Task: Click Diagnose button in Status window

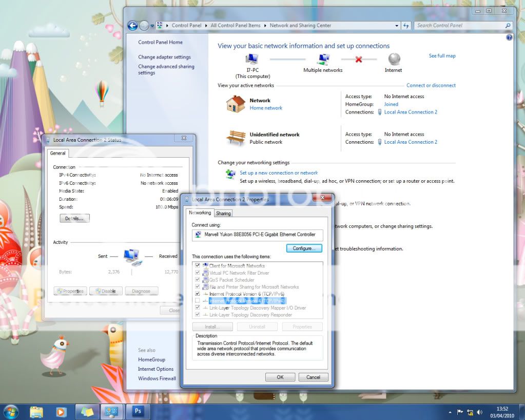Action: click(x=141, y=291)
